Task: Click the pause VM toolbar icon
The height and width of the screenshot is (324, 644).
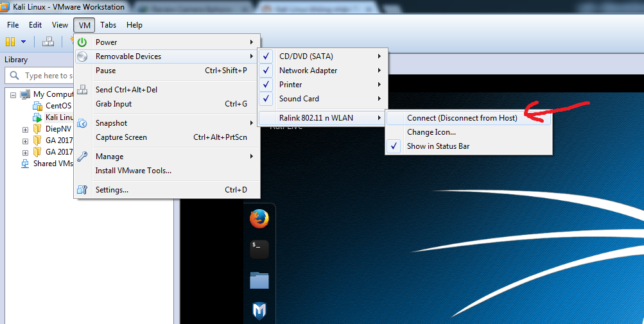Action: tap(10, 42)
